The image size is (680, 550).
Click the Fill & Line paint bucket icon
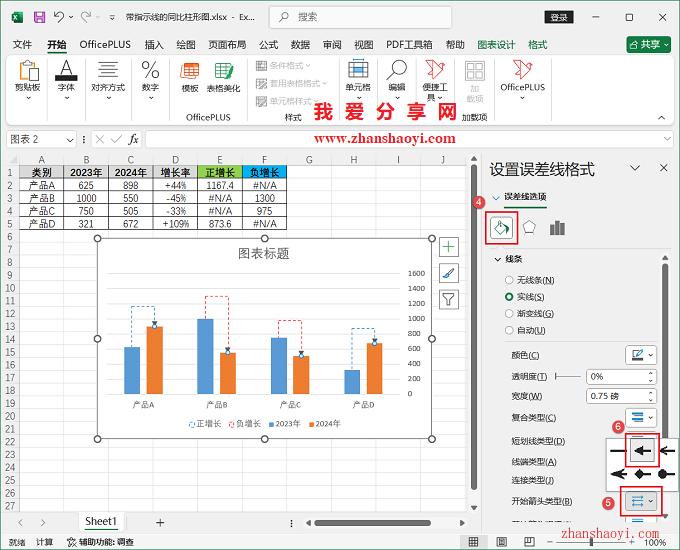[501, 228]
